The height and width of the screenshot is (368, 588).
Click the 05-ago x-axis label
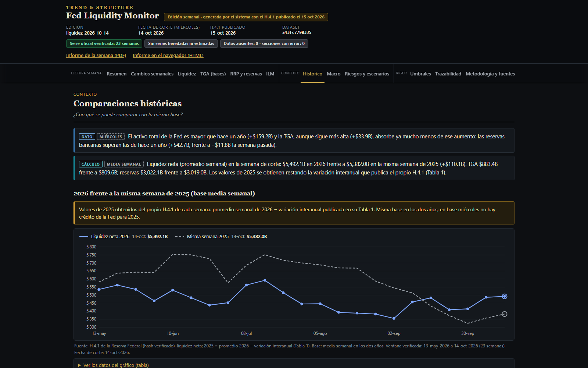(320, 333)
